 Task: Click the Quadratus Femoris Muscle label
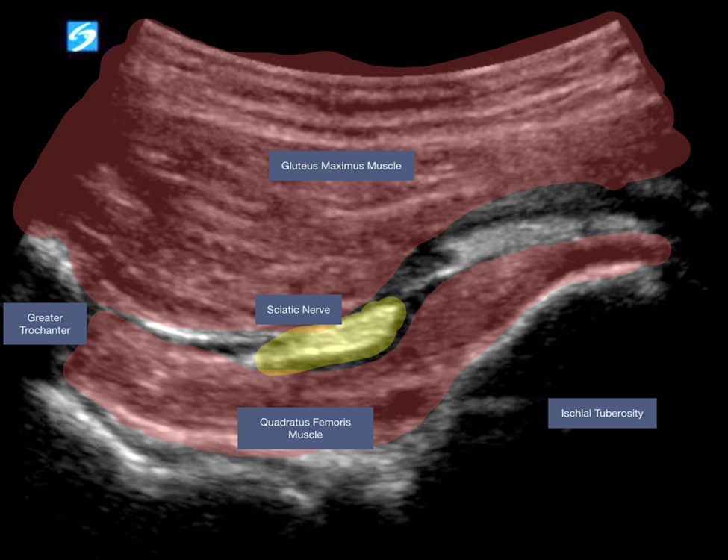[305, 428]
